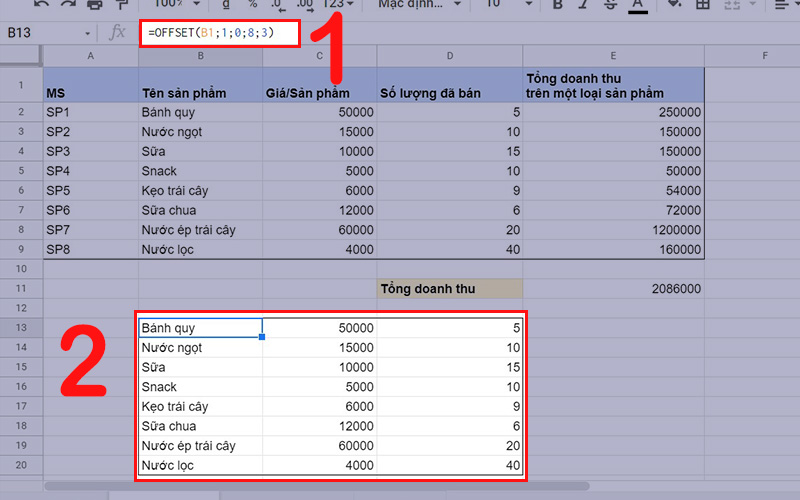Open the font size 10 dropdown
The height and width of the screenshot is (500, 800).
click(x=509, y=4)
